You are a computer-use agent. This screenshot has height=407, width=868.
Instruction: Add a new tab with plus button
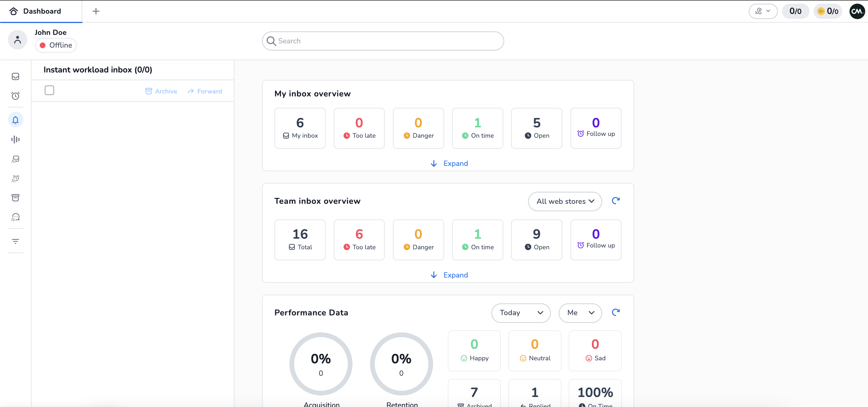pos(96,11)
